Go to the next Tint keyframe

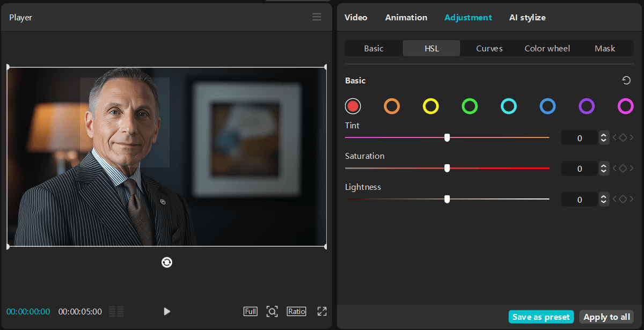click(x=632, y=138)
